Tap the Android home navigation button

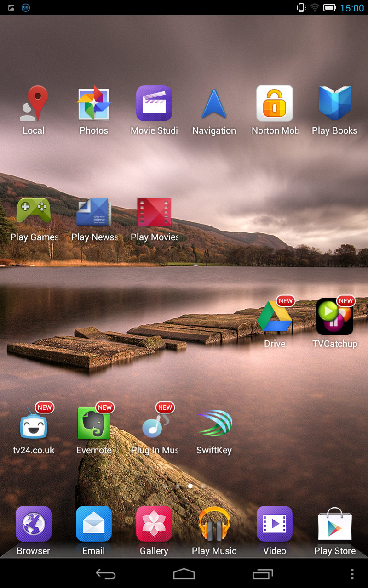tap(184, 574)
